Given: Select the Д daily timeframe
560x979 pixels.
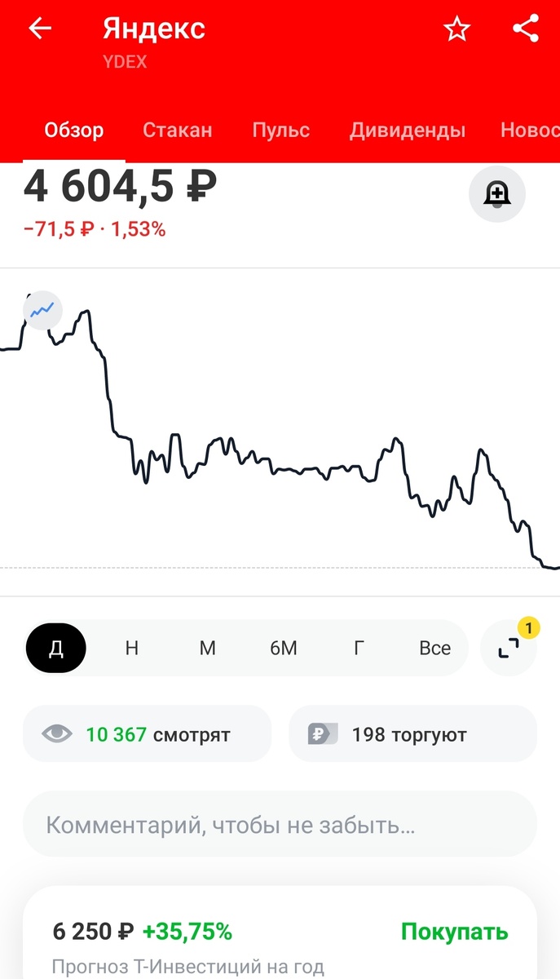Looking at the screenshot, I should click(x=55, y=647).
